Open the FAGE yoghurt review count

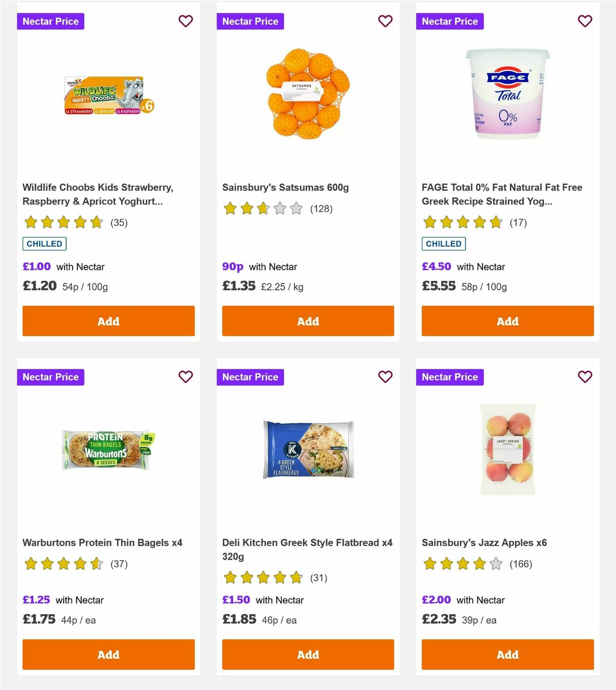click(519, 223)
